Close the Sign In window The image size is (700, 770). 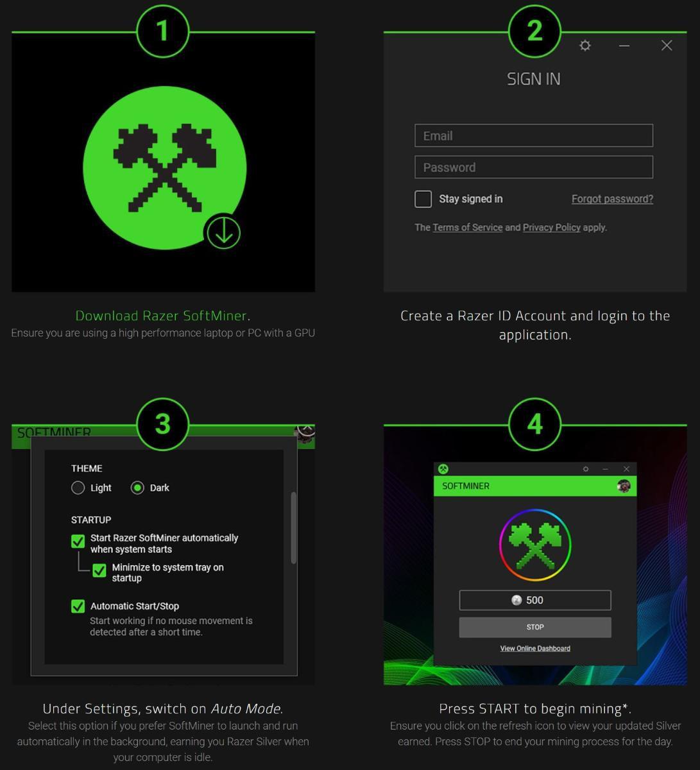(667, 46)
